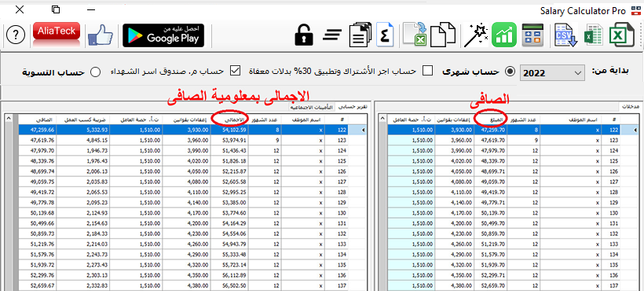Click the cell showing 1,976.43
The image size is (644, 291).
[x=83, y=160]
